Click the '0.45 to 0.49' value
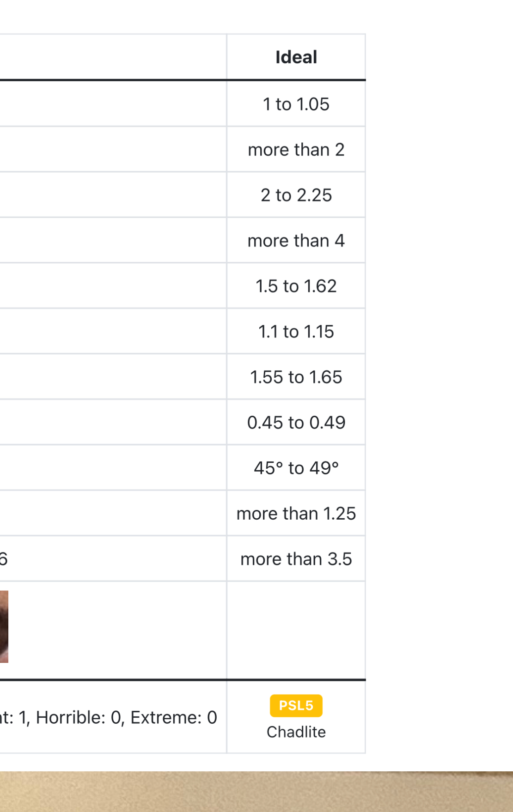Viewport: 513px width, 812px height. (x=296, y=423)
